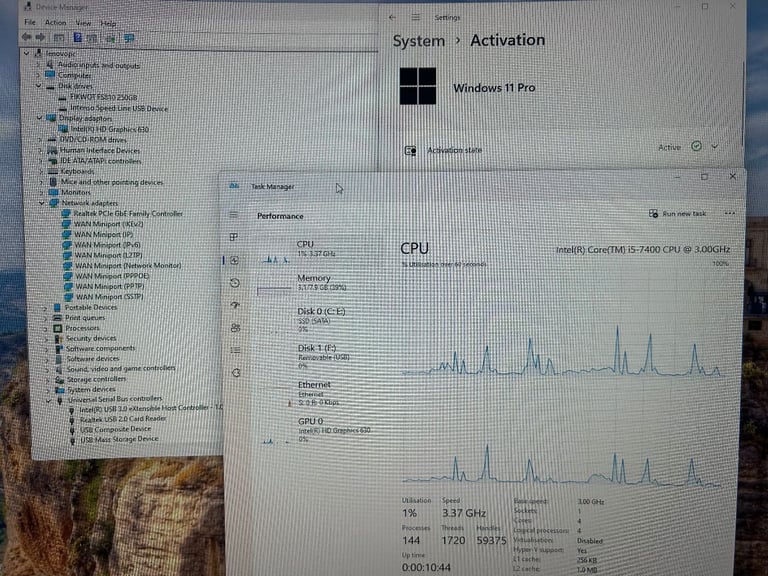This screenshot has height=576, width=768.
Task: Select WAN Miniport (IKEv2) entry
Action: (x=109, y=224)
